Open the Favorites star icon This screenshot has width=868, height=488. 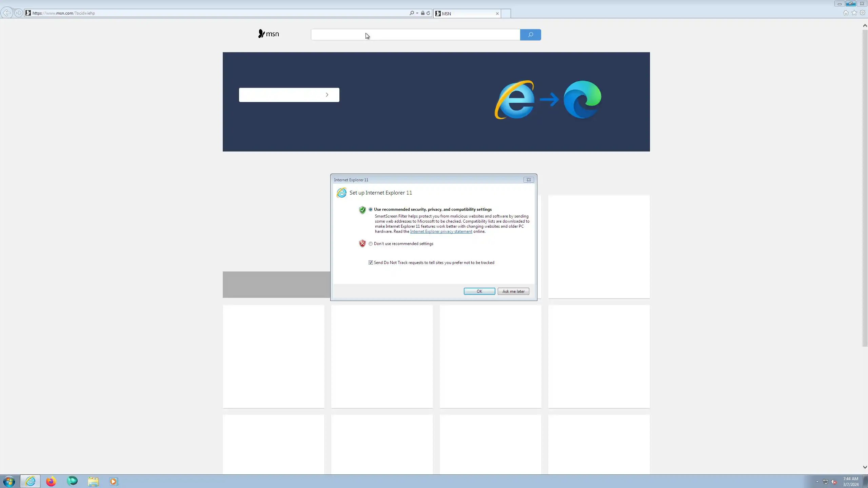854,13
